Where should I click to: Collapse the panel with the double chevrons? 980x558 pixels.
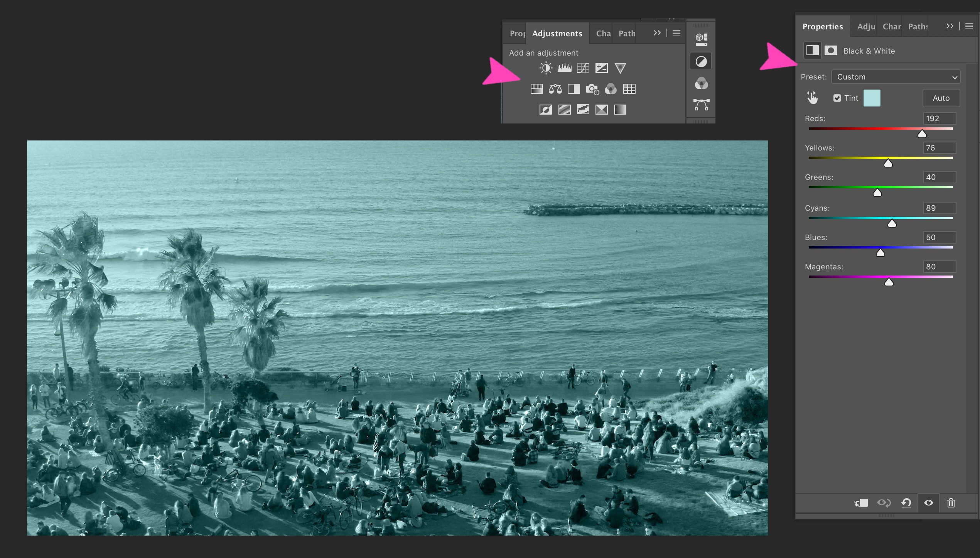(656, 33)
